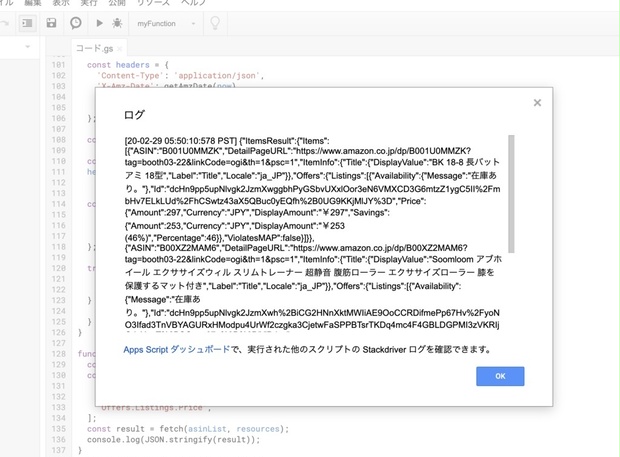The width and height of the screenshot is (620, 457).
Task: Run the script with the play icon
Action: click(x=99, y=23)
